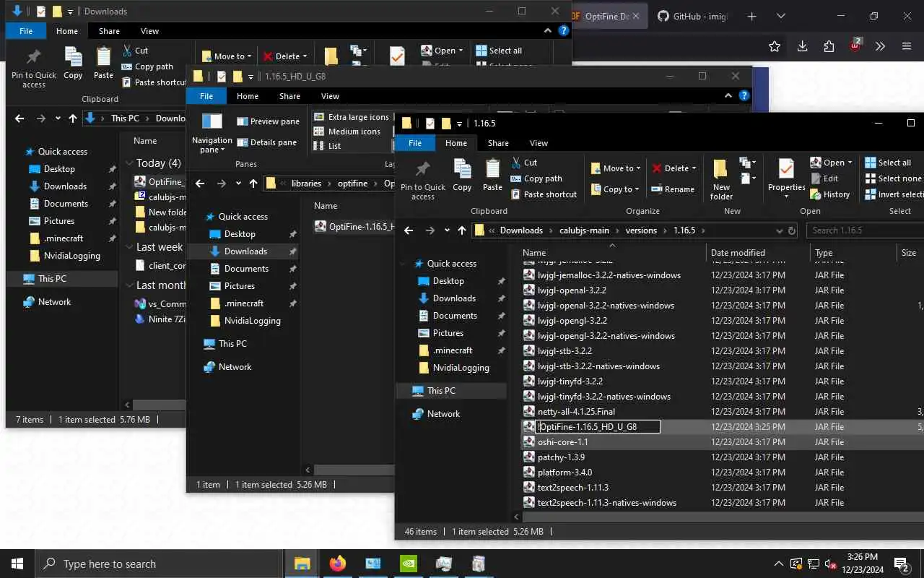The width and height of the screenshot is (924, 578).
Task: Open the File tab in the 1.16.5 window
Action: [415, 143]
